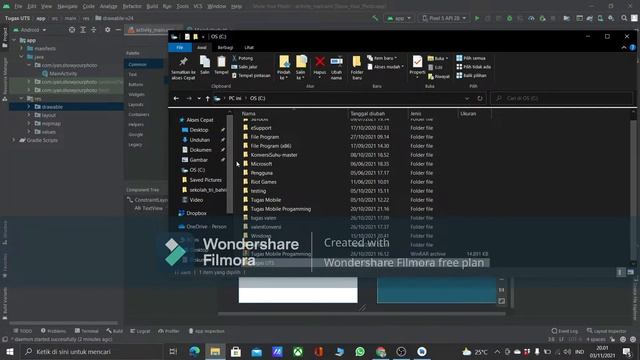Image resolution: width=640 pixels, height=360 pixels.
Task: Click Select Opened File target icon in Project panel
Action: tap(72, 30)
